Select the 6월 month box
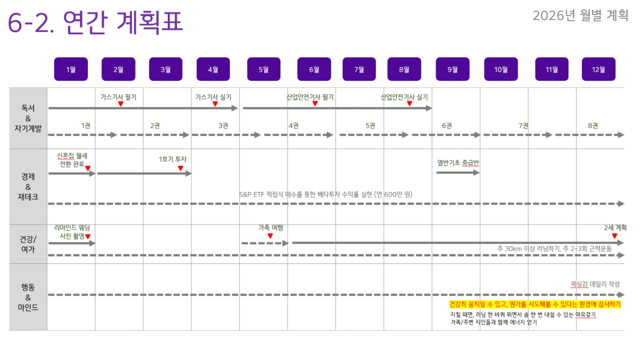 314,69
